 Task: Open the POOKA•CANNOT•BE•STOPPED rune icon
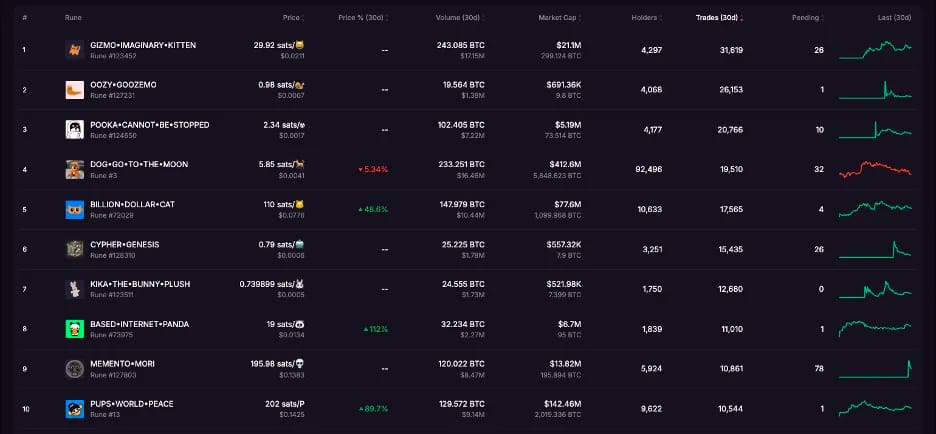point(75,130)
